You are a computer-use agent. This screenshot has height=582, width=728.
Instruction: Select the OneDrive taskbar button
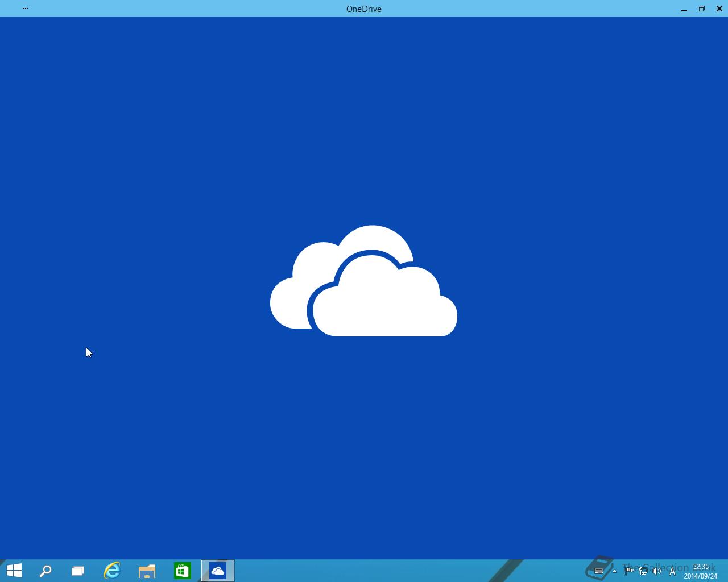coord(218,571)
